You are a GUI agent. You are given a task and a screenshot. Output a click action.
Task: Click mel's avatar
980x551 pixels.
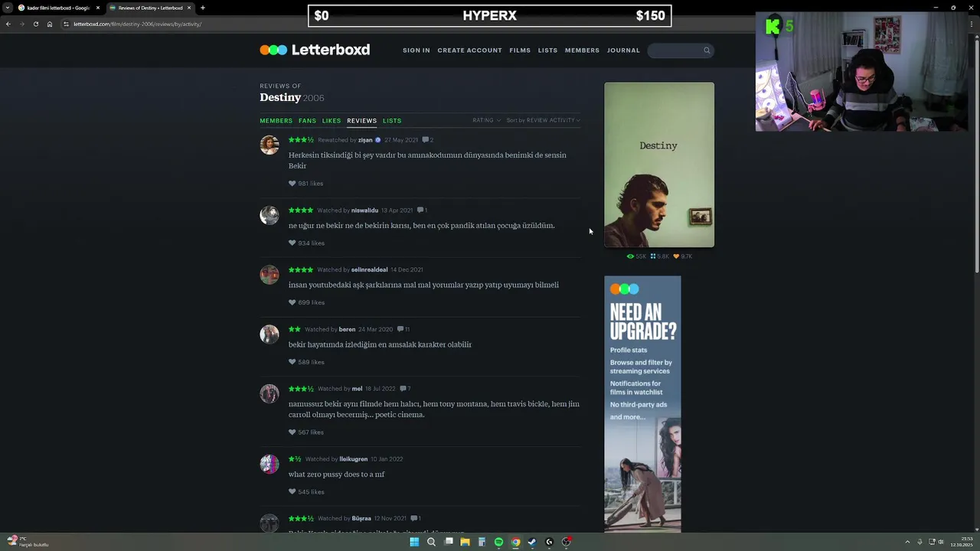point(269,393)
